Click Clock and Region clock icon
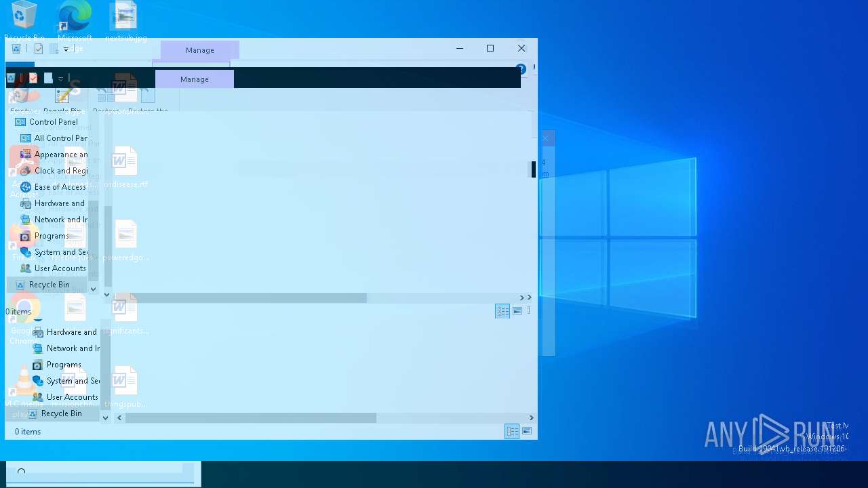Image resolution: width=868 pixels, height=488 pixels. point(26,171)
